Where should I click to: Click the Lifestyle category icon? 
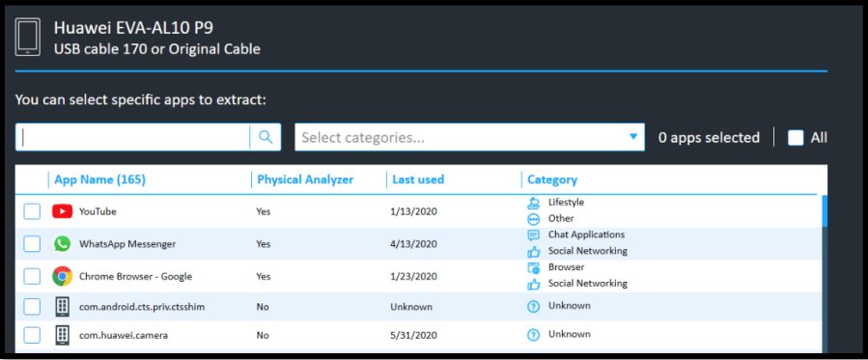coord(534,203)
